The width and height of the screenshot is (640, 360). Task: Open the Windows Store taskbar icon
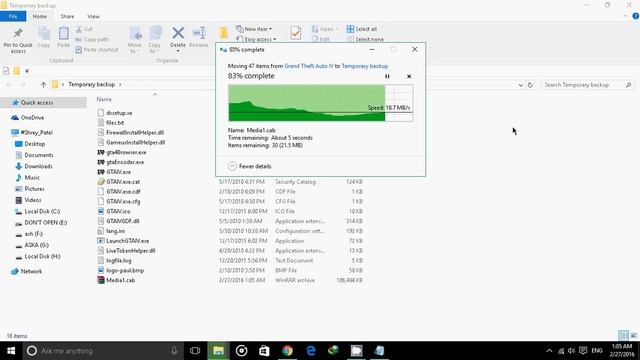264,351
